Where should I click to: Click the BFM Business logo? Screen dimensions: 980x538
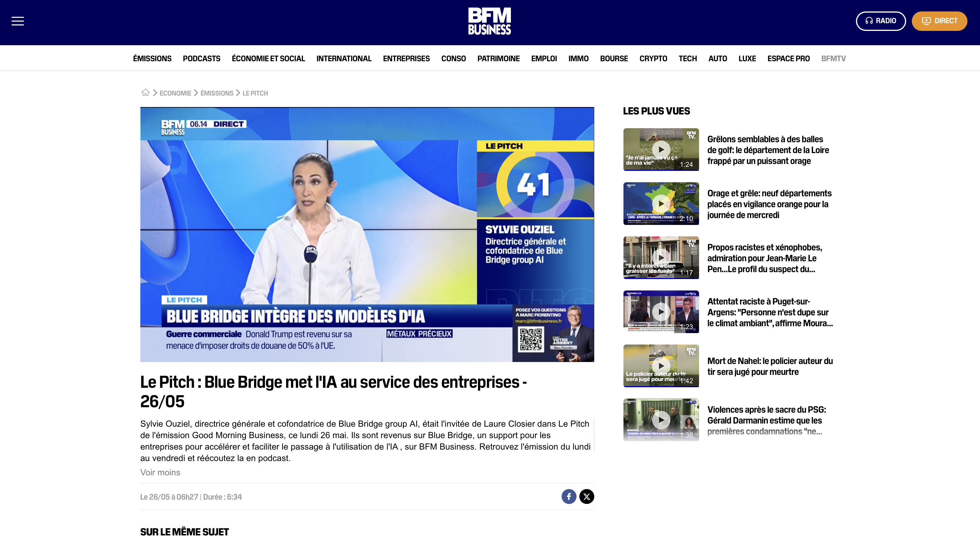point(489,21)
